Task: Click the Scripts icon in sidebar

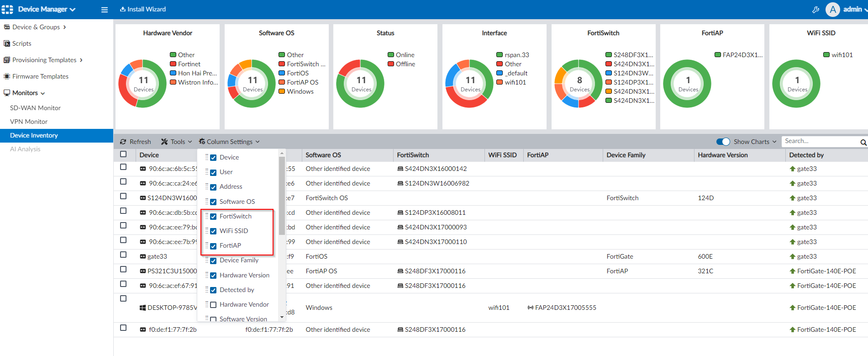Action: point(7,43)
